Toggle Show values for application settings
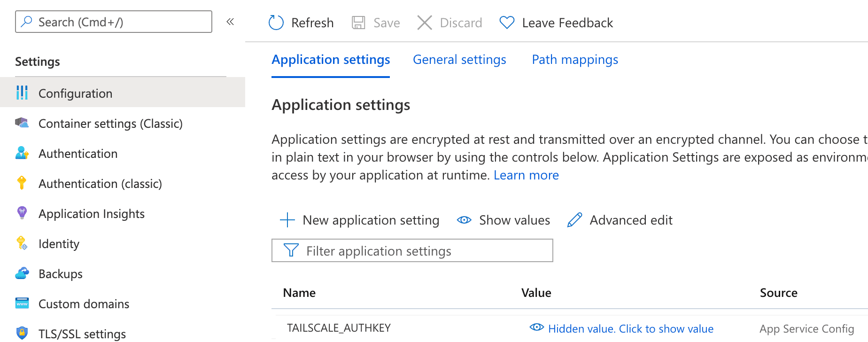 [x=464, y=220]
